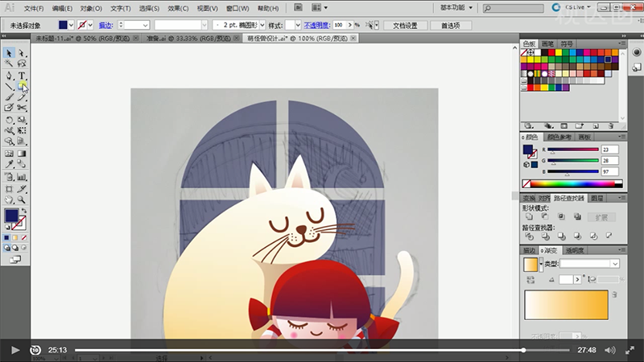Select the Gradient tool

22,154
